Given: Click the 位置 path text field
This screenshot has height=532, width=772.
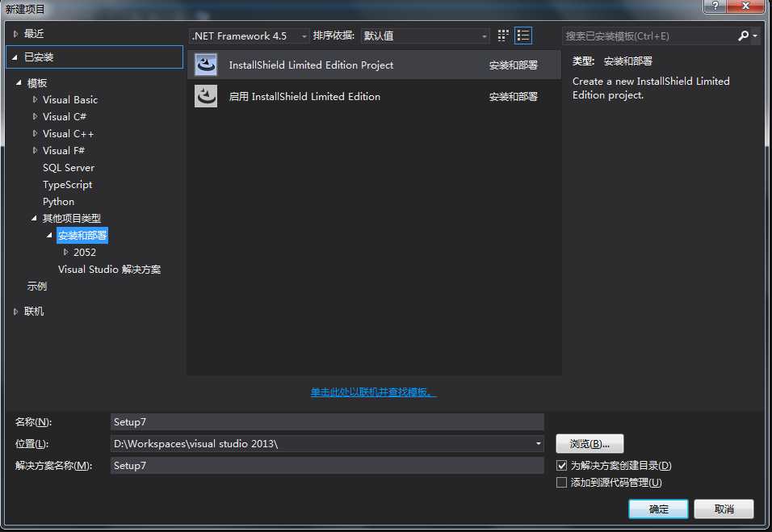Looking at the screenshot, I should point(322,443).
